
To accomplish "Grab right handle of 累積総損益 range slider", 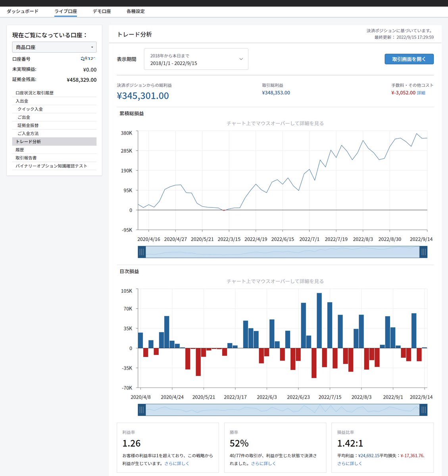I will point(423,252).
